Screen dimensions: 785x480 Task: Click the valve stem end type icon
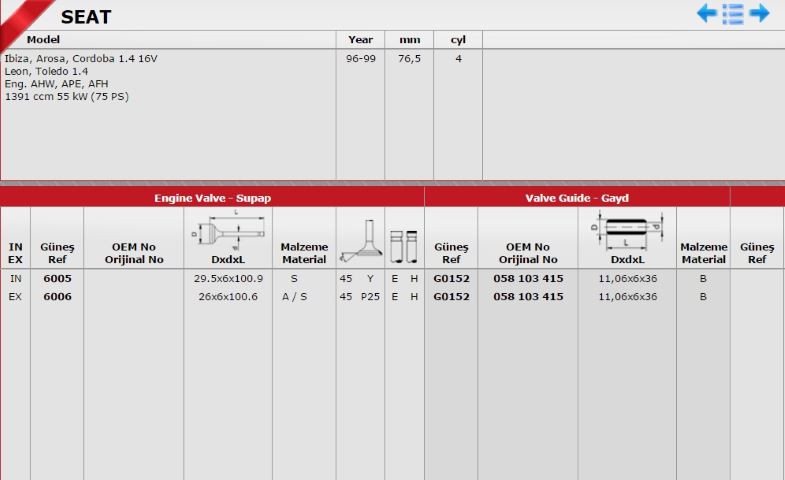point(404,246)
